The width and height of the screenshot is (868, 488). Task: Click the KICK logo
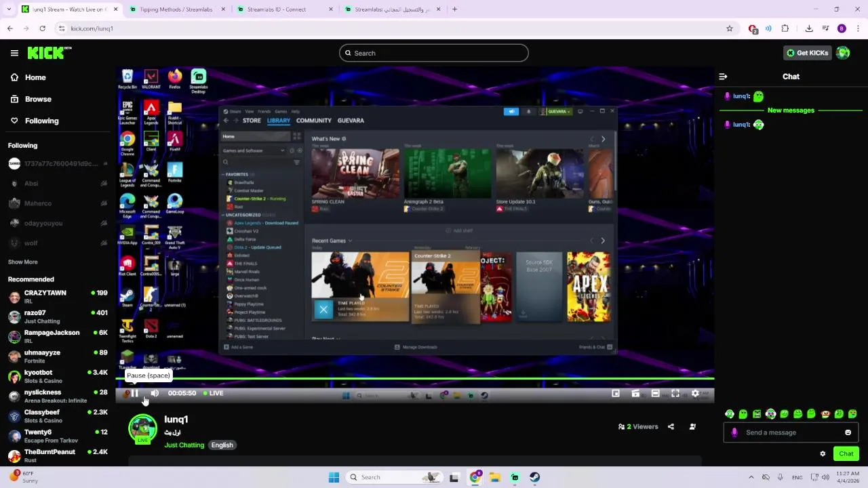[50, 53]
